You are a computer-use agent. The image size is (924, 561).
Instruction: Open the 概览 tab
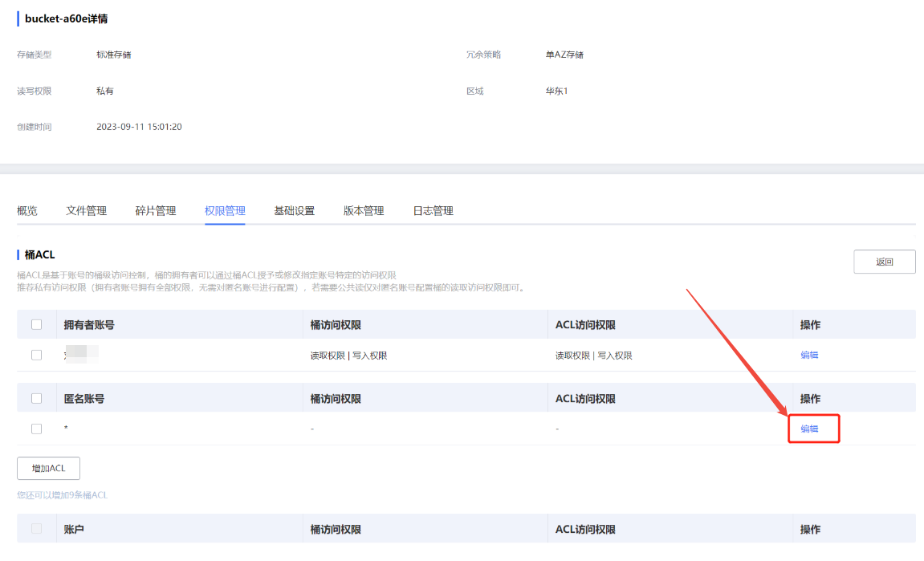point(27,211)
